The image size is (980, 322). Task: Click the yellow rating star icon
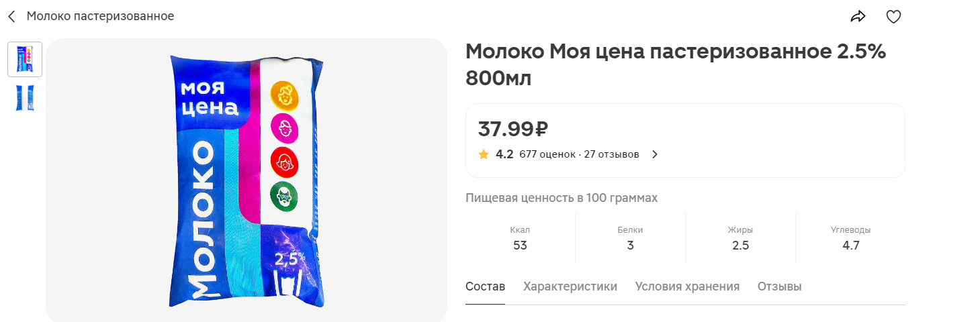(484, 154)
